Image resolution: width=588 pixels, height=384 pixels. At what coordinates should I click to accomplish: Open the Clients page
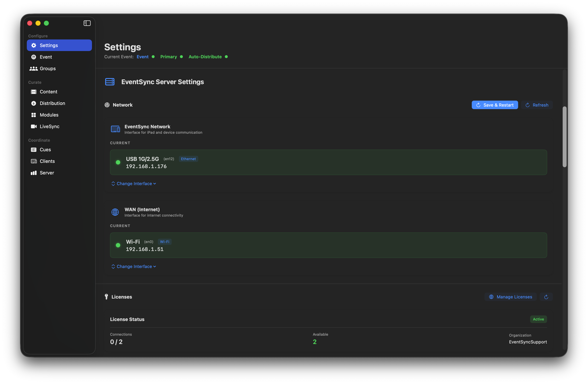59,161
